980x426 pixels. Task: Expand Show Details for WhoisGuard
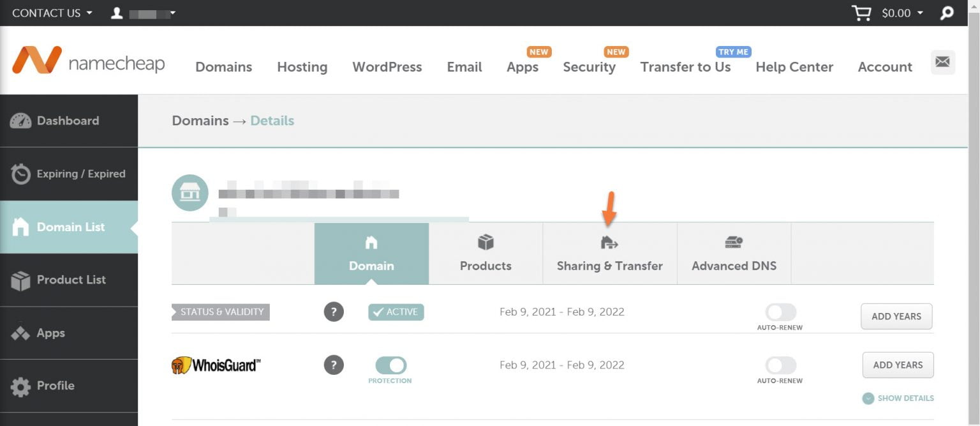(x=897, y=398)
